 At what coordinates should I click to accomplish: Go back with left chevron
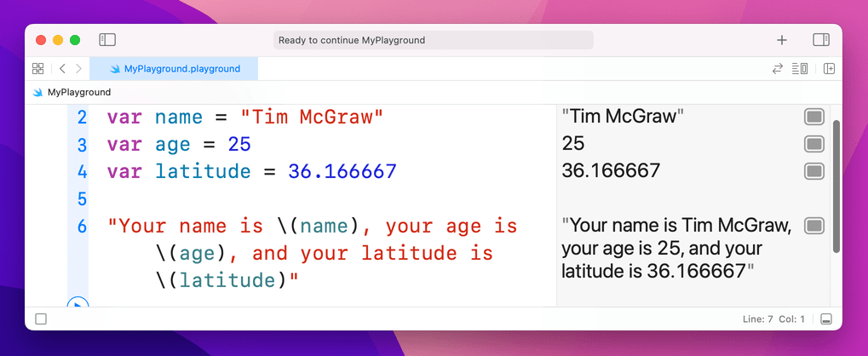(x=62, y=69)
